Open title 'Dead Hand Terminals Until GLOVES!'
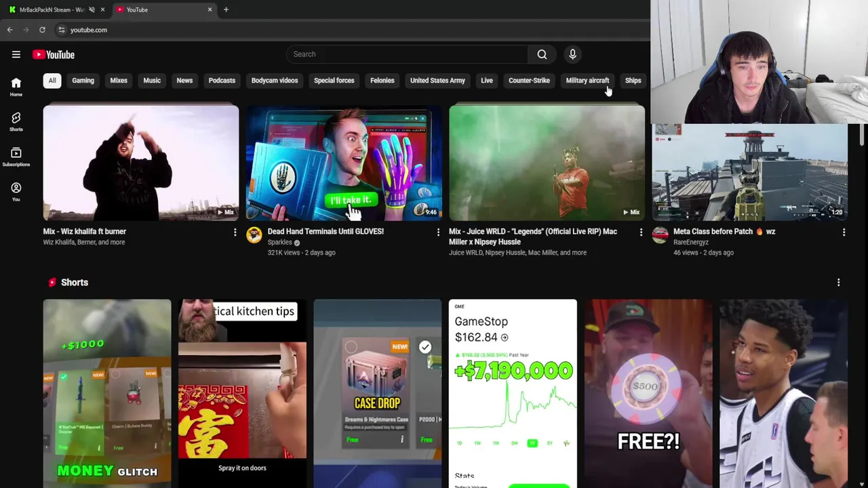 [x=325, y=232]
